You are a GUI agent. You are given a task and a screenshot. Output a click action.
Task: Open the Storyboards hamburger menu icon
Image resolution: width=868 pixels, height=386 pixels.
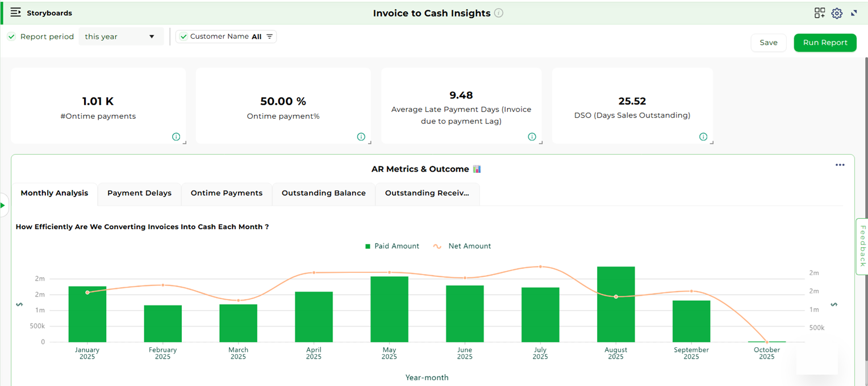click(x=16, y=13)
